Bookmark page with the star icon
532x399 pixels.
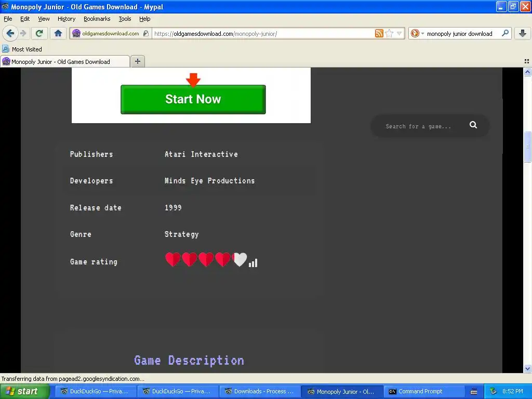(x=390, y=33)
